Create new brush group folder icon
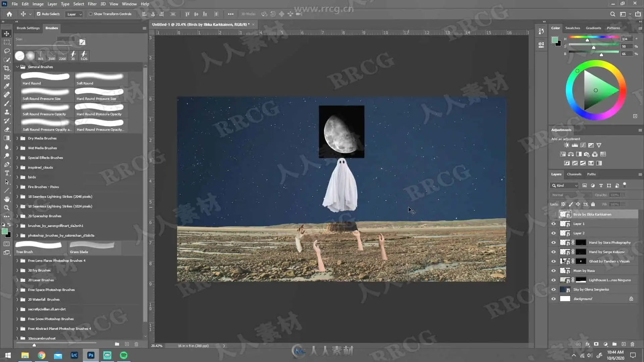The width and height of the screenshot is (644, 362). (x=117, y=344)
